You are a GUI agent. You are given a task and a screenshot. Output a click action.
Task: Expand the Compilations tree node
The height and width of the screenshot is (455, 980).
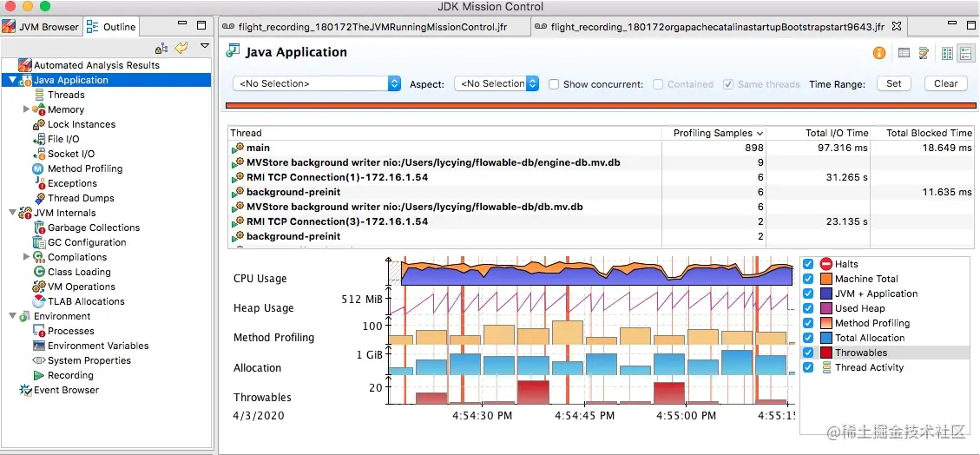coord(26,257)
